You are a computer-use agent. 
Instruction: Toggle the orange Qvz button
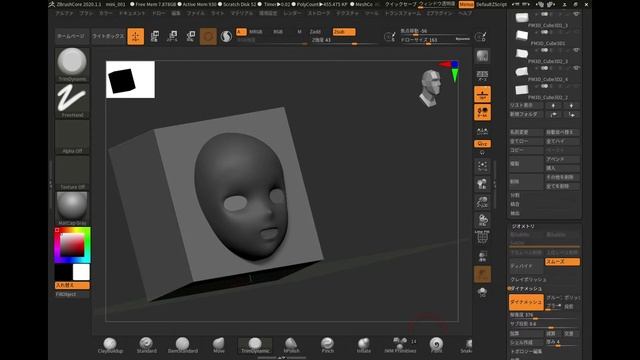[x=482, y=144]
